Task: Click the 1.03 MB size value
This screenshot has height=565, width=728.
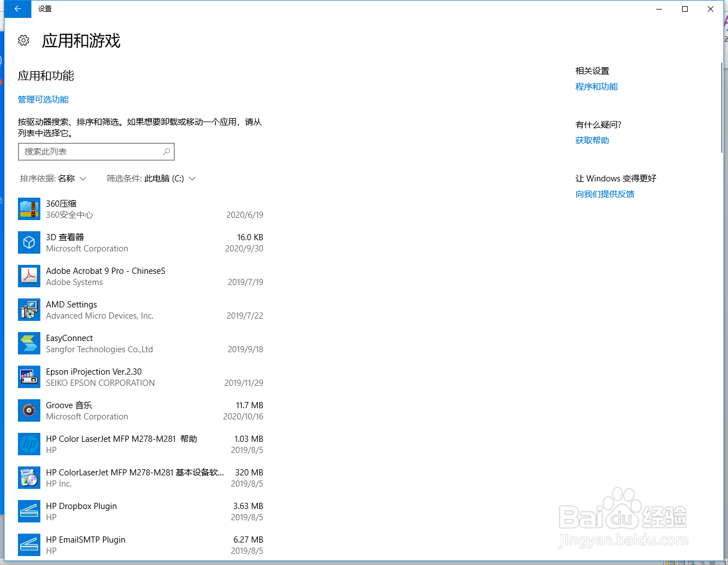Action: click(249, 438)
